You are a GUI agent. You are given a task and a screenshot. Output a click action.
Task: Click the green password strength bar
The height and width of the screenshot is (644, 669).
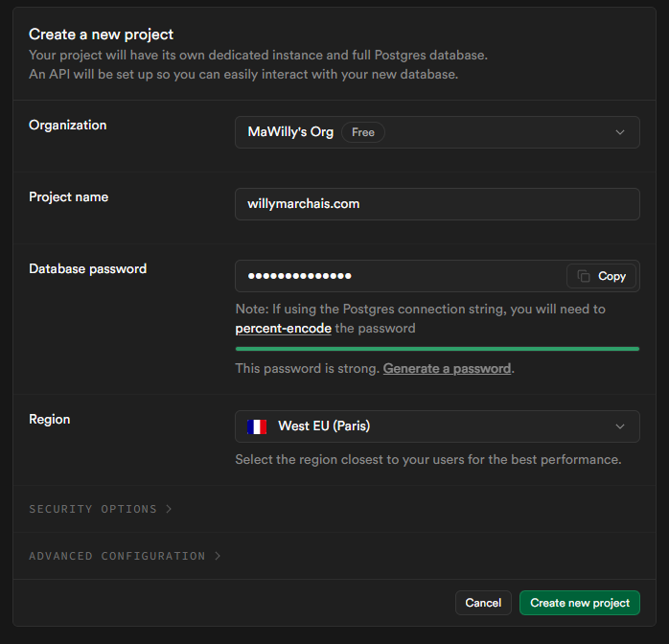[437, 349]
